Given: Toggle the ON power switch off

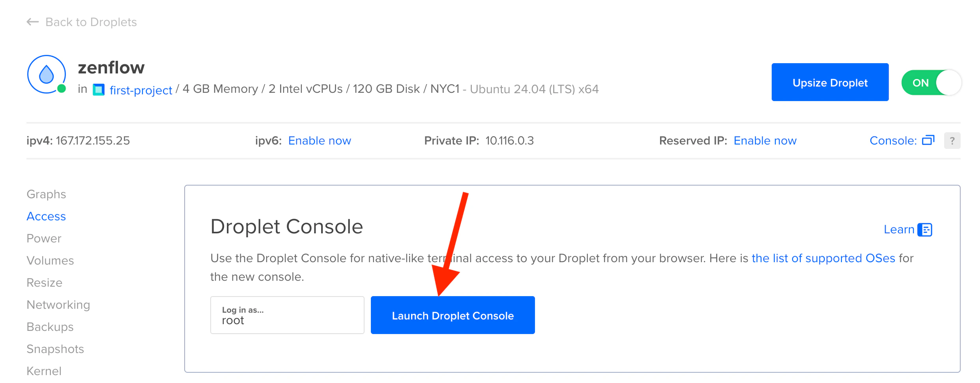Looking at the screenshot, I should (931, 83).
